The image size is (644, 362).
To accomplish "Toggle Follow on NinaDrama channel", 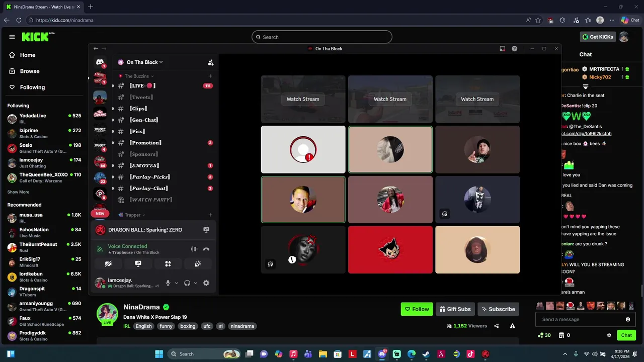I will click(x=417, y=309).
